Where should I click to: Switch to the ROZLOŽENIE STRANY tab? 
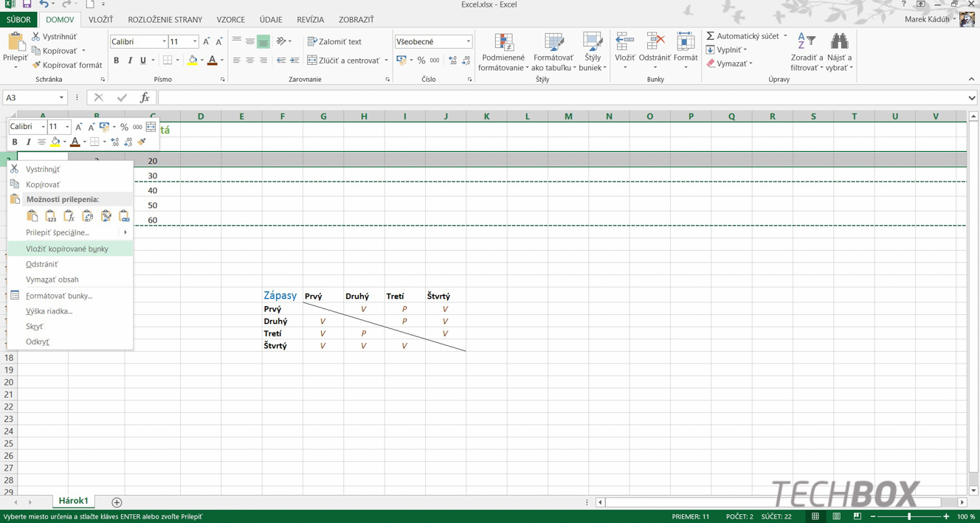(165, 20)
